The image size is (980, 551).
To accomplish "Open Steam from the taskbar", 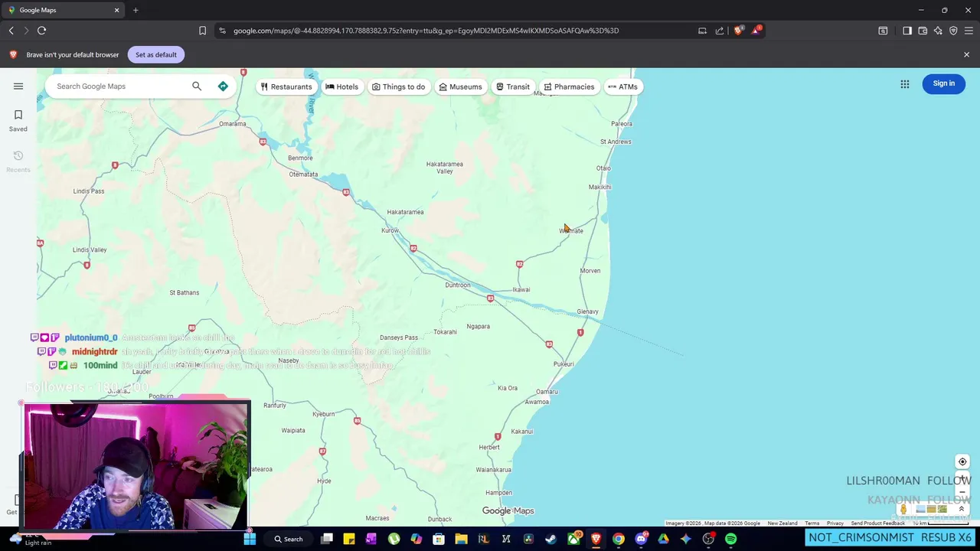I will tap(550, 539).
